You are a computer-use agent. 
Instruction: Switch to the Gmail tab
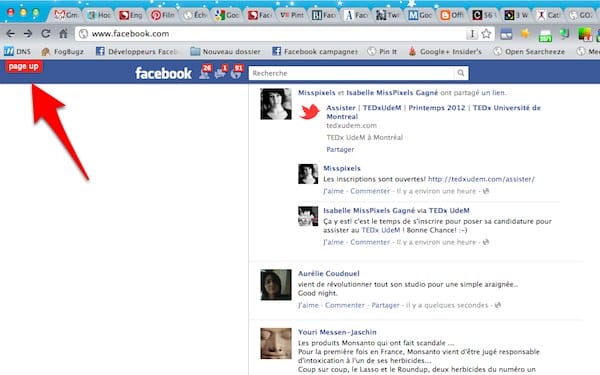pyautogui.click(x=65, y=15)
